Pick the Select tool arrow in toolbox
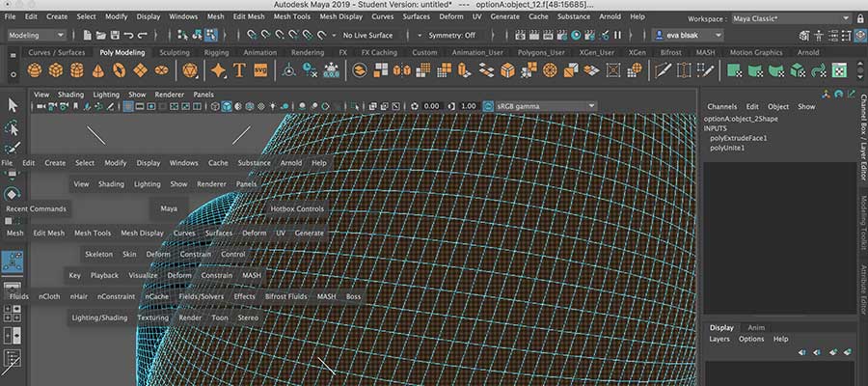 (13, 105)
